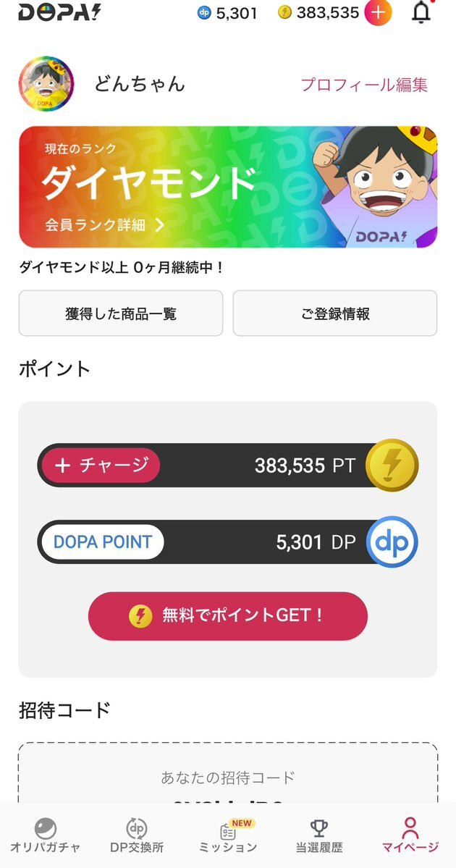Open the ミッション tab
456x868 pixels.
228,835
